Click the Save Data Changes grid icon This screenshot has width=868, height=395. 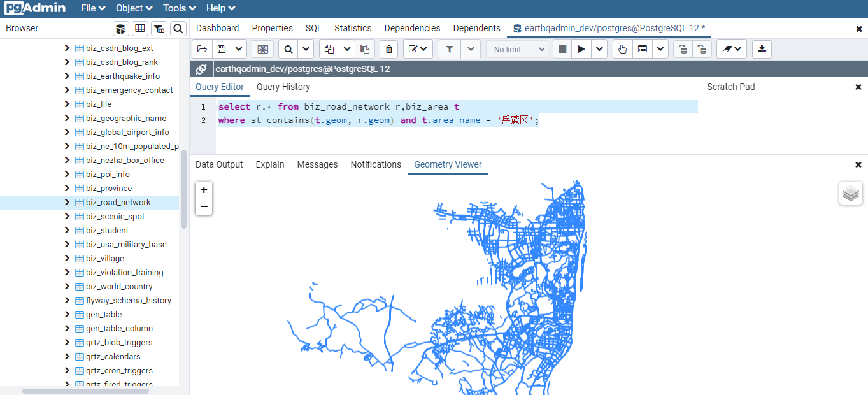[262, 49]
